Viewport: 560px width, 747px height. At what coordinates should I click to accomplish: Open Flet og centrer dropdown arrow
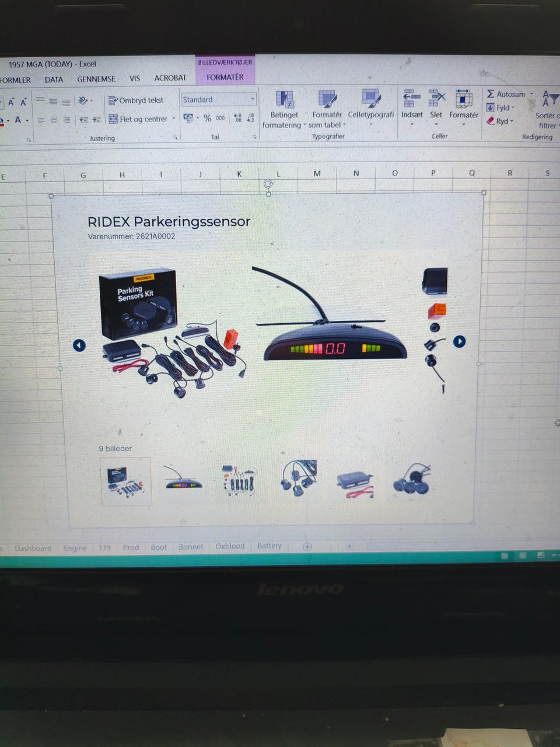pyautogui.click(x=173, y=119)
